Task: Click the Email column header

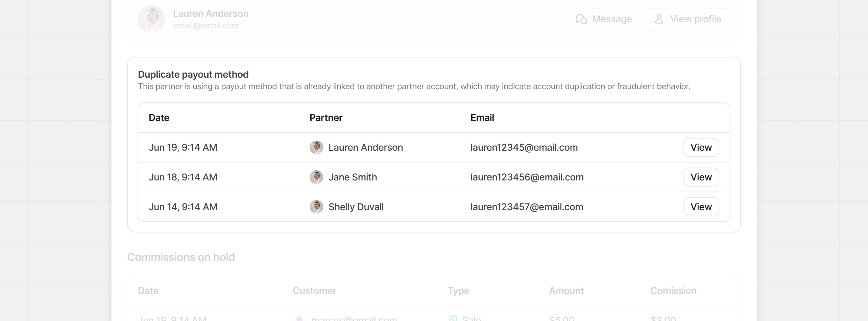Action: pos(482,118)
